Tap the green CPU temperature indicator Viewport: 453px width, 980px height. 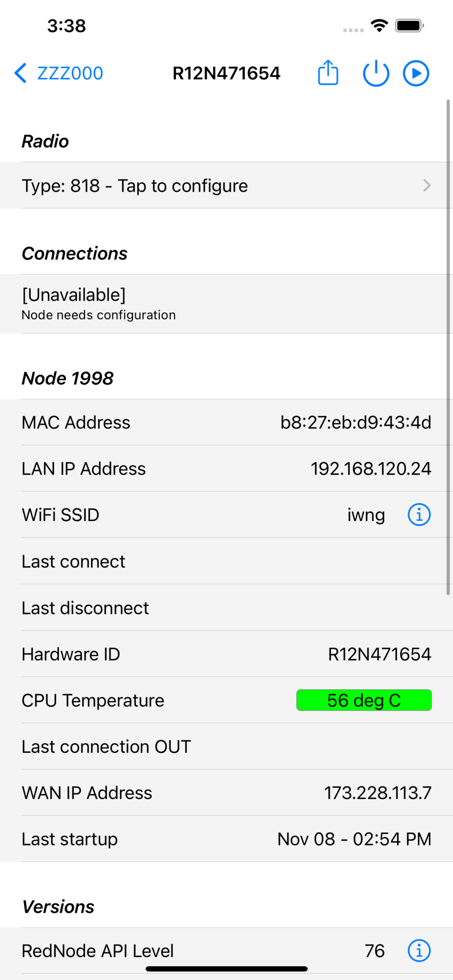point(364,700)
